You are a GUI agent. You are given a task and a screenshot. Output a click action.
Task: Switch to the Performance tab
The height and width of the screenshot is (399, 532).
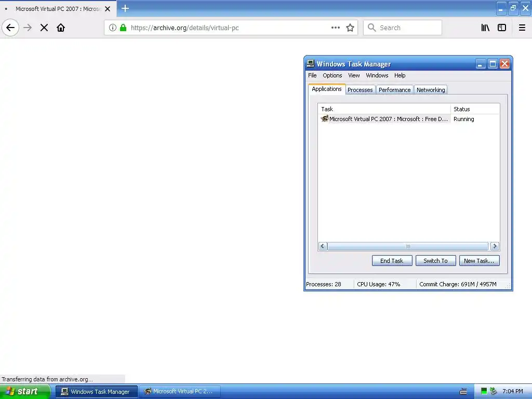[395, 90]
